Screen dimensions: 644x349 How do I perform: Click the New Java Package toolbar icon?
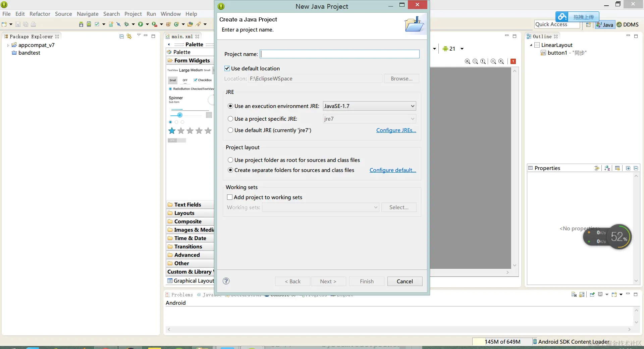168,24
